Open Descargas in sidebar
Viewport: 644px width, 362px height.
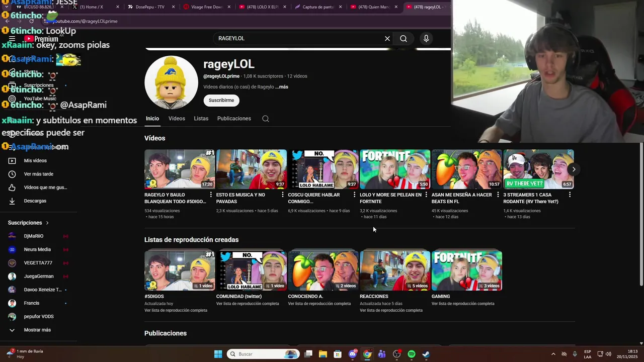tap(35, 201)
